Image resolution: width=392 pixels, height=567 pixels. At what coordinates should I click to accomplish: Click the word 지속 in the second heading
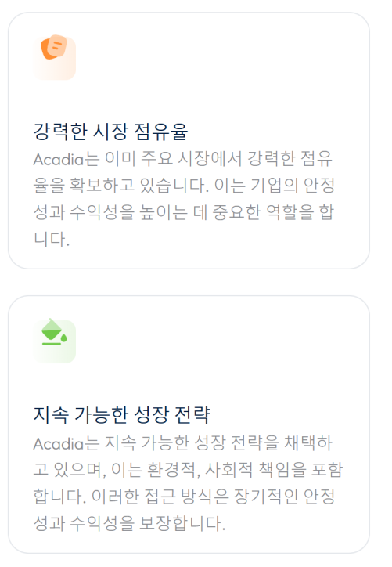[x=51, y=415]
